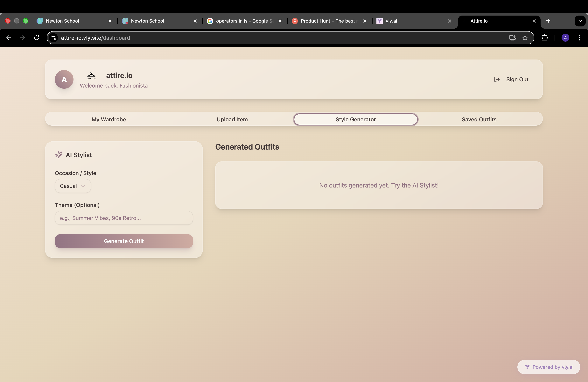This screenshot has width=588, height=382.
Task: Click the Generate Outfit button
Action: point(124,241)
